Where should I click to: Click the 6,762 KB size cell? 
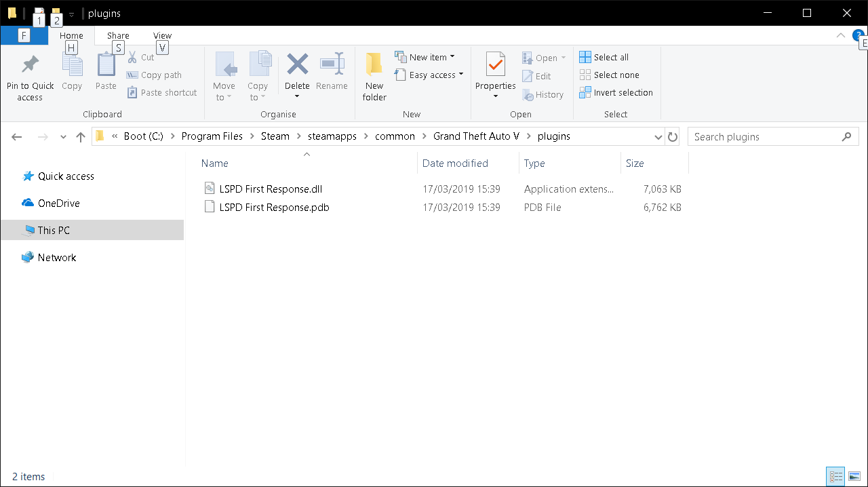click(x=663, y=207)
